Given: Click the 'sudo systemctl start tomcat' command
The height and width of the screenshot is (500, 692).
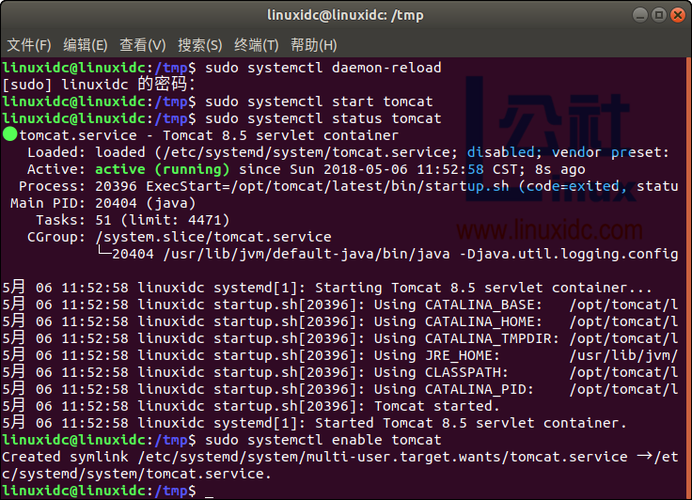Looking at the screenshot, I should tap(319, 102).
